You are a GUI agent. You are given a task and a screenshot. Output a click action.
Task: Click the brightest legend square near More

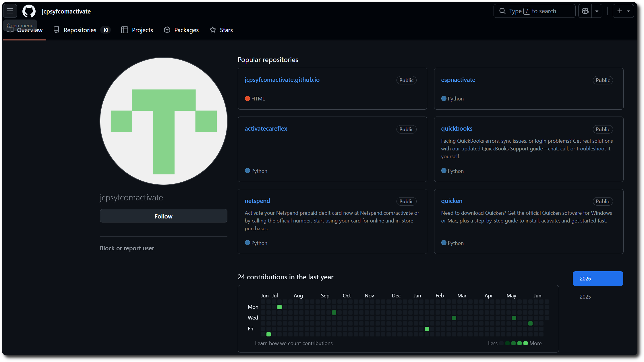[x=525, y=343]
